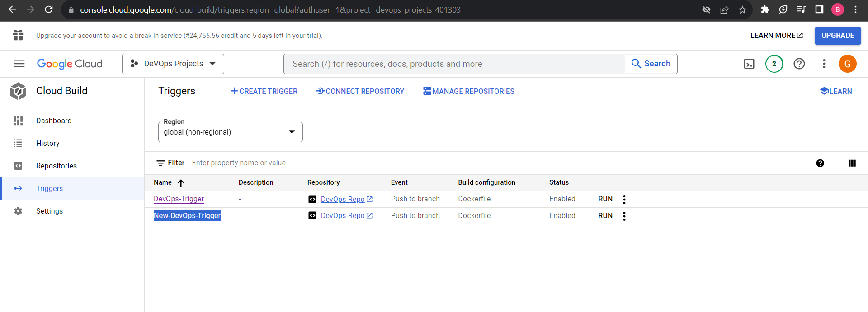Expand the Region dropdown

230,132
